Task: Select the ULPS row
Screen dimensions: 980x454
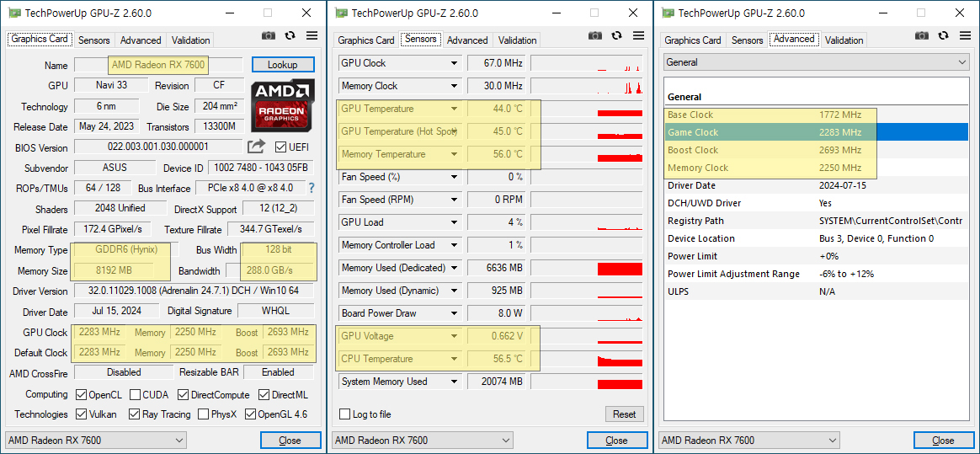Action: 816,291
